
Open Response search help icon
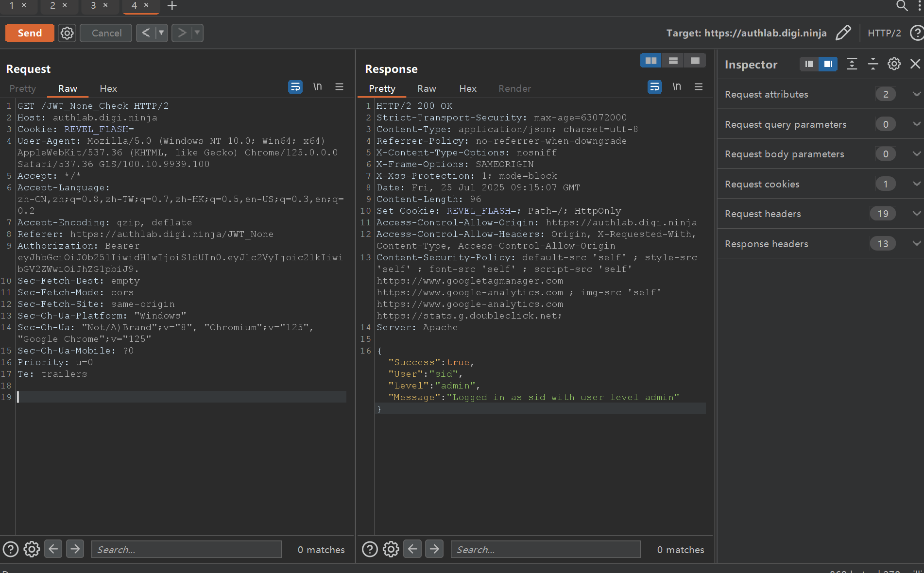click(370, 549)
